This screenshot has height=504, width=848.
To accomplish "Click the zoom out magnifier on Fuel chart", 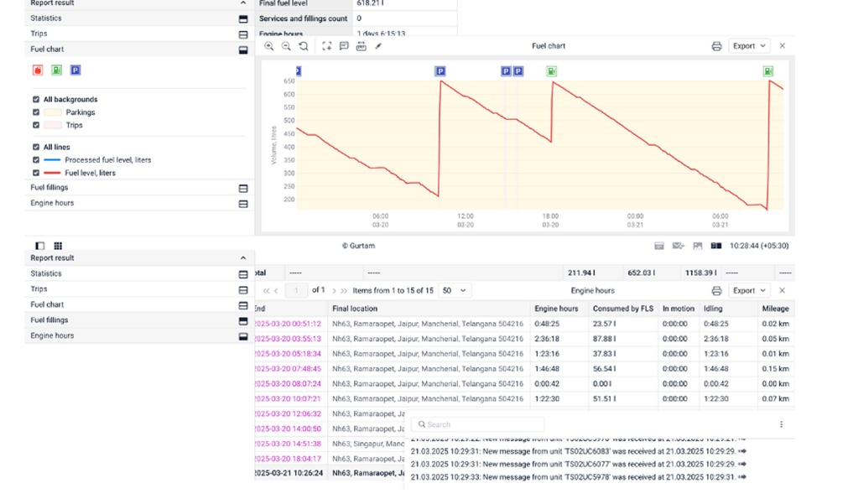I will point(286,46).
